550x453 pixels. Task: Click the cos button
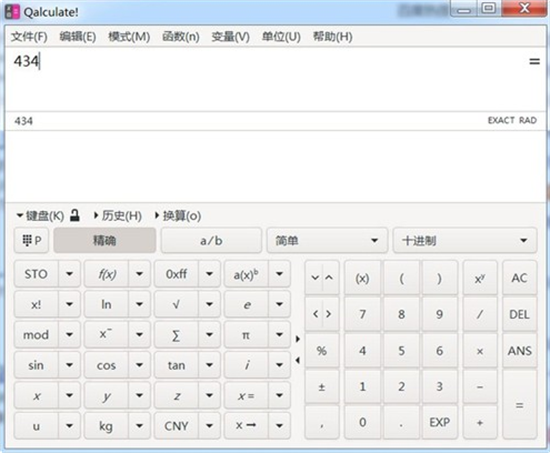coord(107,365)
